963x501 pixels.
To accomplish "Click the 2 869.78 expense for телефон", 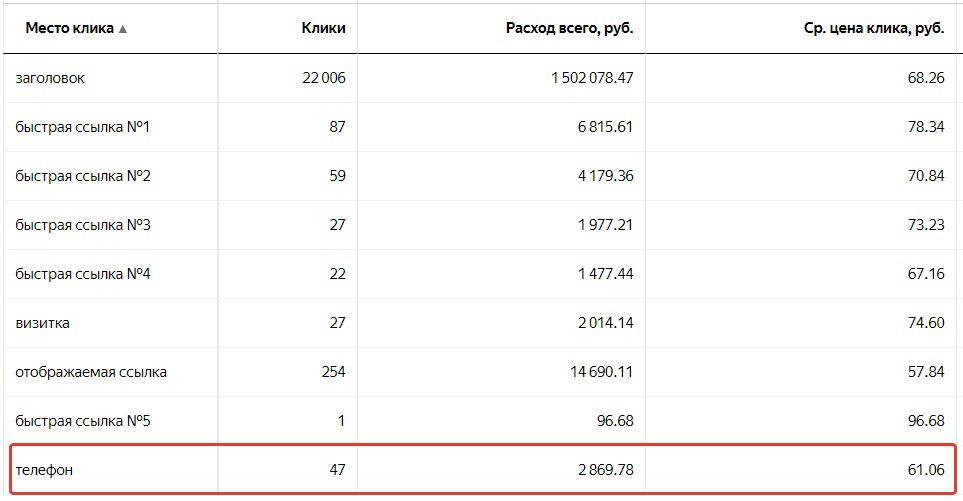I will click(x=598, y=470).
